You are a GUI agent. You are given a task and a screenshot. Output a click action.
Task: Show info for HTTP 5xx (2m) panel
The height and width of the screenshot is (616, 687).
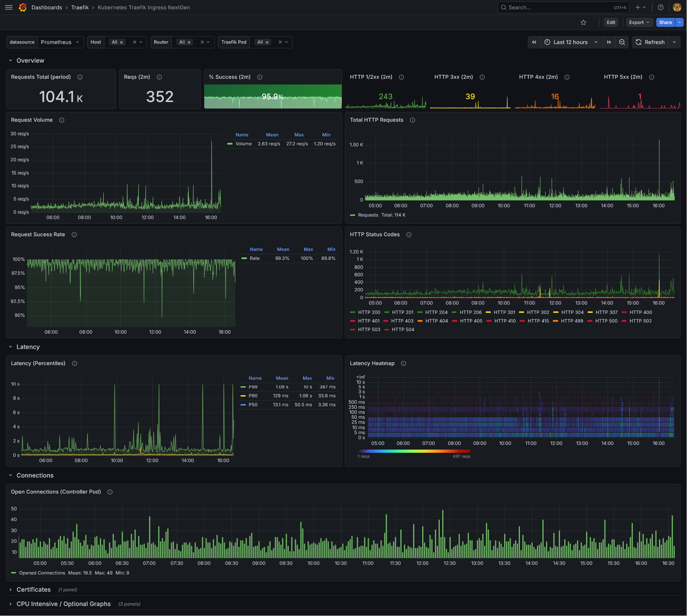[652, 77]
